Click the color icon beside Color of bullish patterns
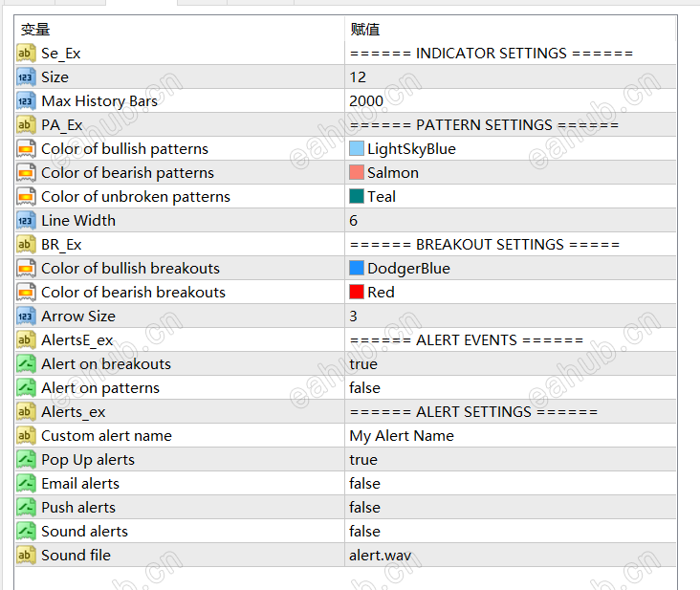The width and height of the screenshot is (700, 590). click(x=26, y=149)
